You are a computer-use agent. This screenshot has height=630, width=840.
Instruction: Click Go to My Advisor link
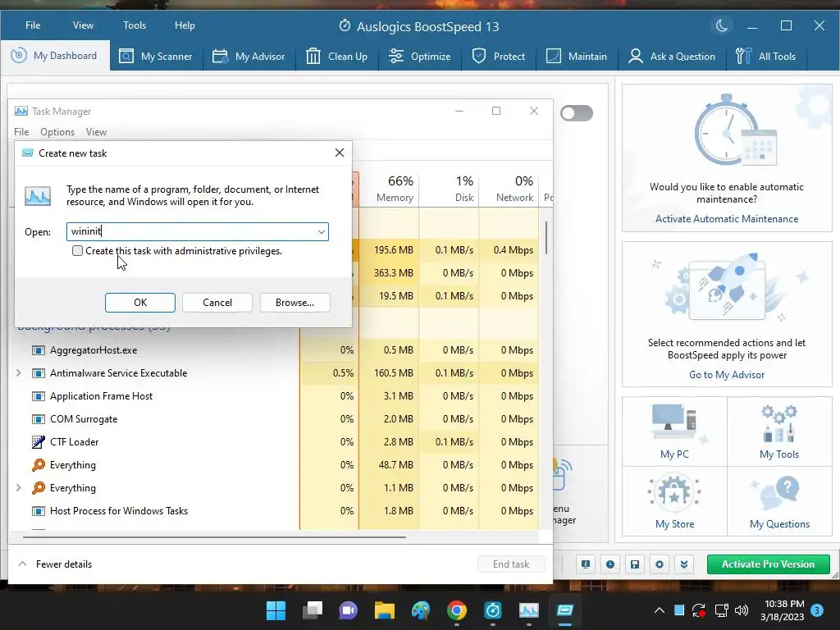(727, 374)
